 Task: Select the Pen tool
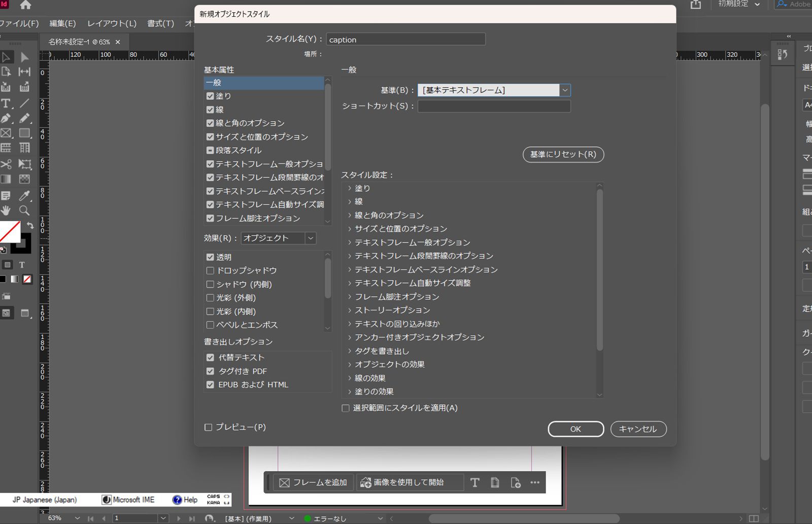pyautogui.click(x=7, y=119)
